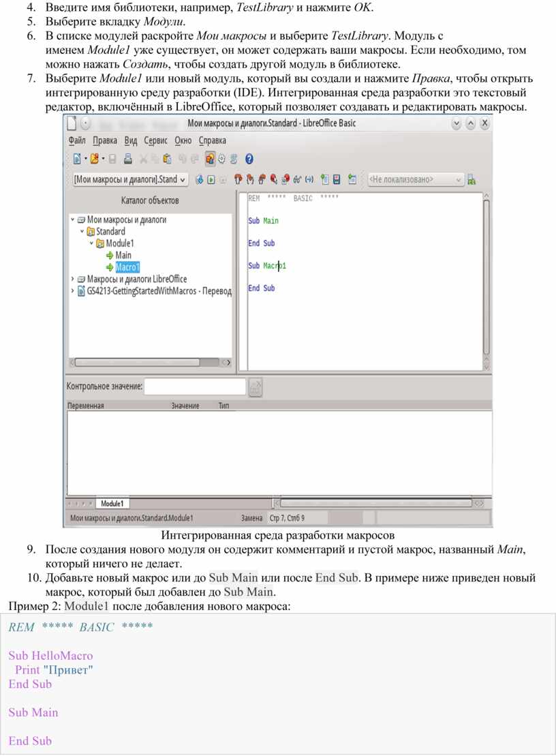Collapse the 'Мои макросы и диалоги' tree node
Screen dimensions: 556x756
pos(73,220)
